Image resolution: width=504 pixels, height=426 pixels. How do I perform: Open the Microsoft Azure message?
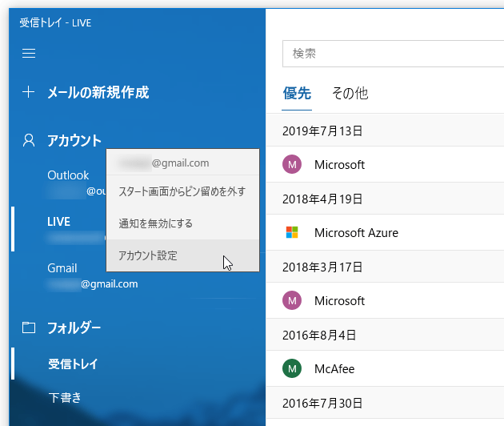coord(385,232)
